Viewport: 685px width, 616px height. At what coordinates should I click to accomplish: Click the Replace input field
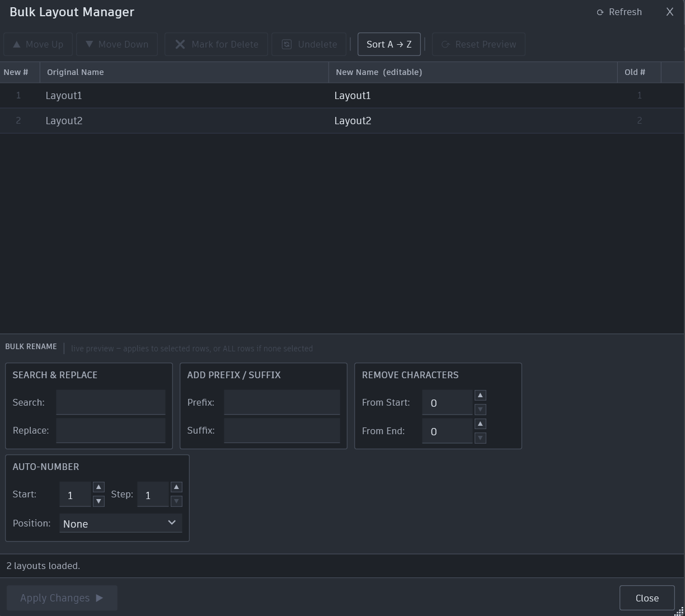(x=111, y=430)
